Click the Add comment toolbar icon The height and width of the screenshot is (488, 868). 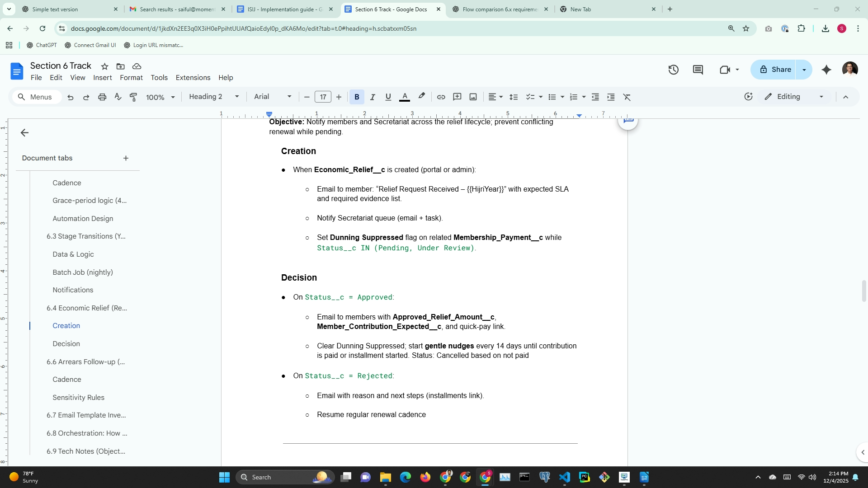(x=457, y=97)
